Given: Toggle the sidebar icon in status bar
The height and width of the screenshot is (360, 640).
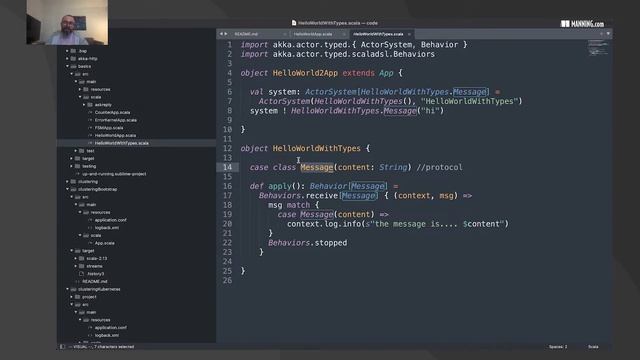Looking at the screenshot, I should 62,347.
